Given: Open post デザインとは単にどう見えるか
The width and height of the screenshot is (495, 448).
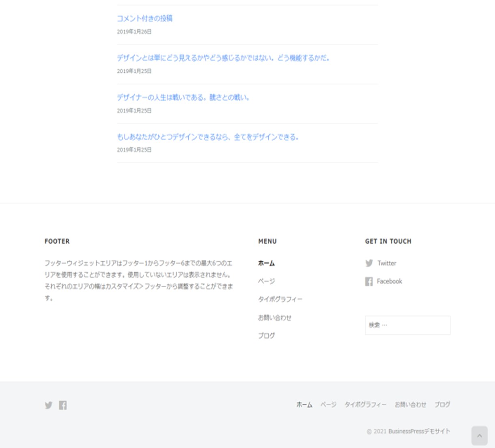Looking at the screenshot, I should click(x=223, y=58).
